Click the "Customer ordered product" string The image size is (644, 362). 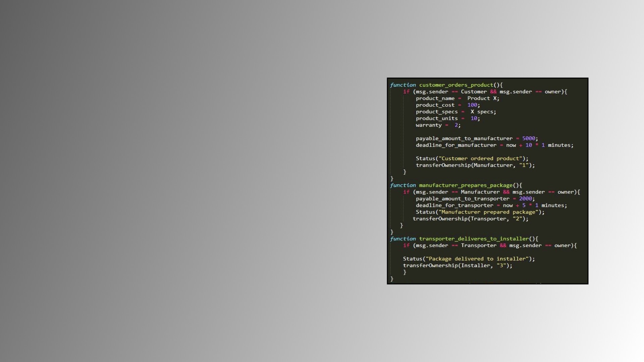coord(480,159)
